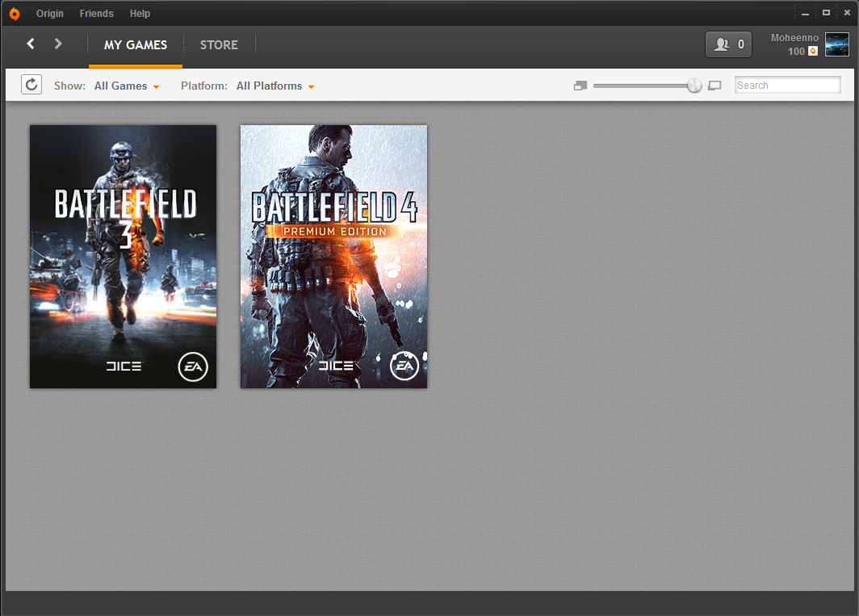Image resolution: width=859 pixels, height=616 pixels.
Task: Go forward with the right arrow
Action: (x=58, y=44)
